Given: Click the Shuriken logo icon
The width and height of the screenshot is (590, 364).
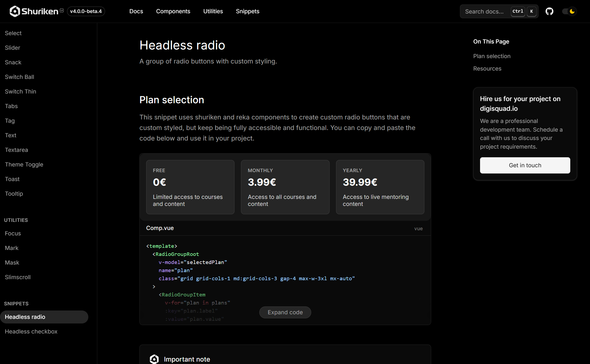Looking at the screenshot, I should (15, 11).
